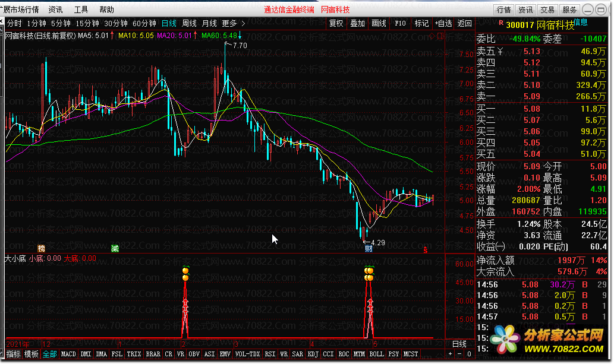Click the + zoom button at chart bottom

(x=450, y=354)
